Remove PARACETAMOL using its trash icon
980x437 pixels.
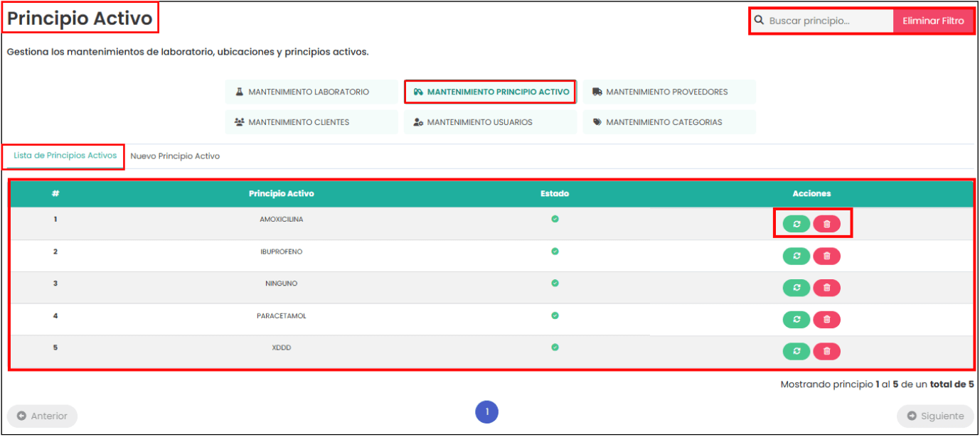tap(826, 320)
